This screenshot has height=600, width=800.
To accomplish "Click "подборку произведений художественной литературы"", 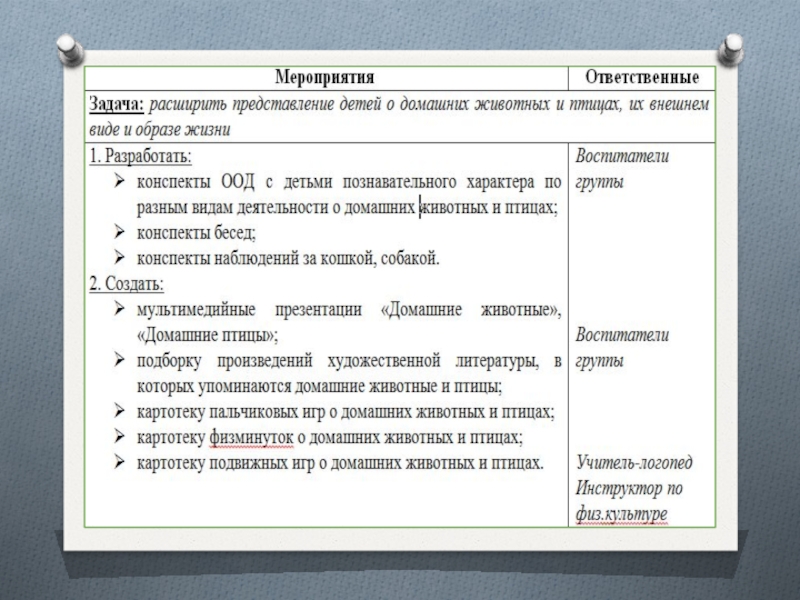I will click(338, 361).
